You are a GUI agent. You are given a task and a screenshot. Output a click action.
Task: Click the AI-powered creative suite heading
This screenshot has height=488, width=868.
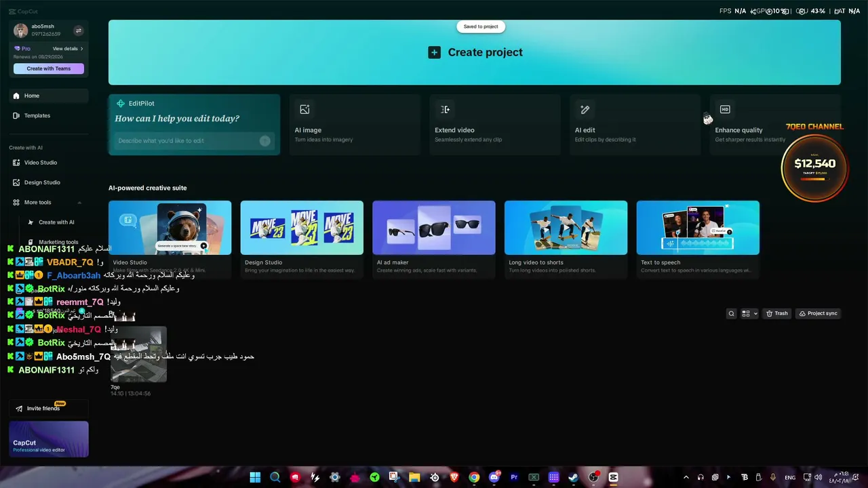148,188
